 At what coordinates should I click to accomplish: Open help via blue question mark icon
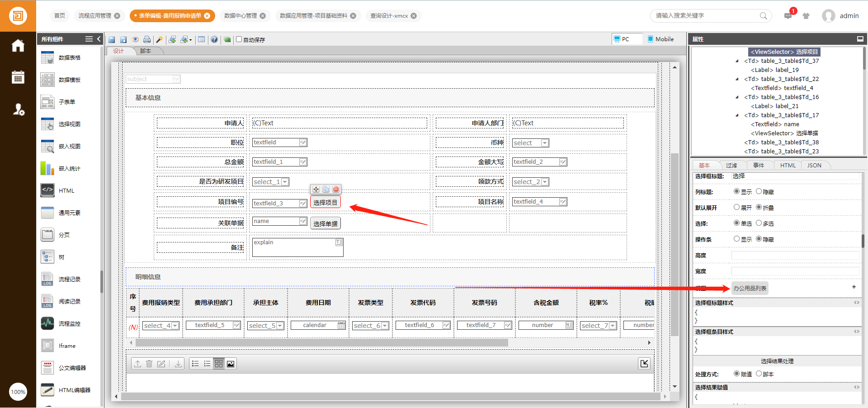pyautogui.click(x=214, y=40)
